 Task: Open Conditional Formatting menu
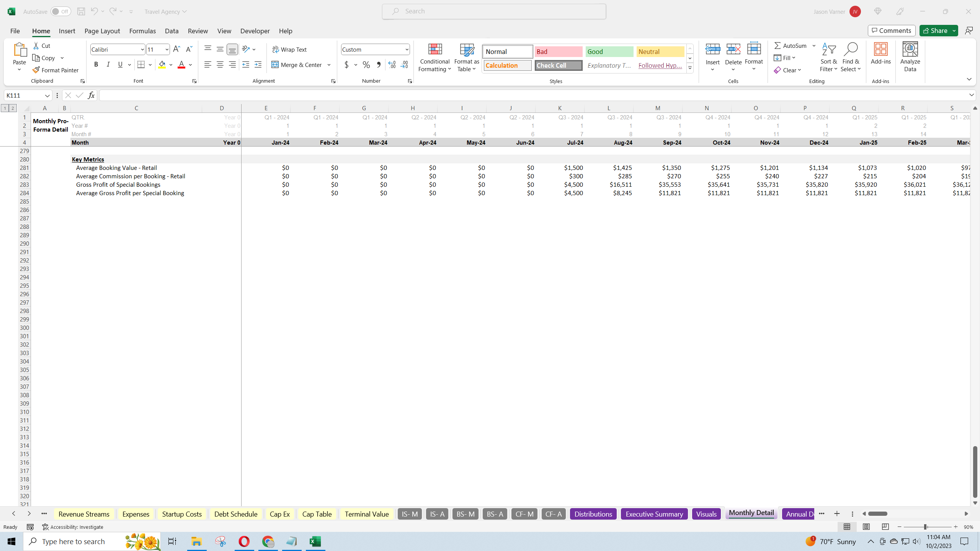pos(435,57)
